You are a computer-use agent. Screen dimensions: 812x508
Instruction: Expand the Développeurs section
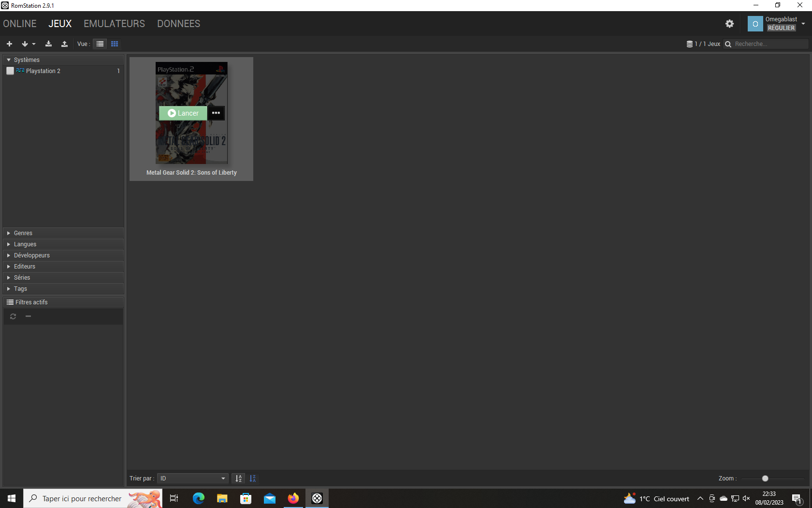(x=63, y=255)
